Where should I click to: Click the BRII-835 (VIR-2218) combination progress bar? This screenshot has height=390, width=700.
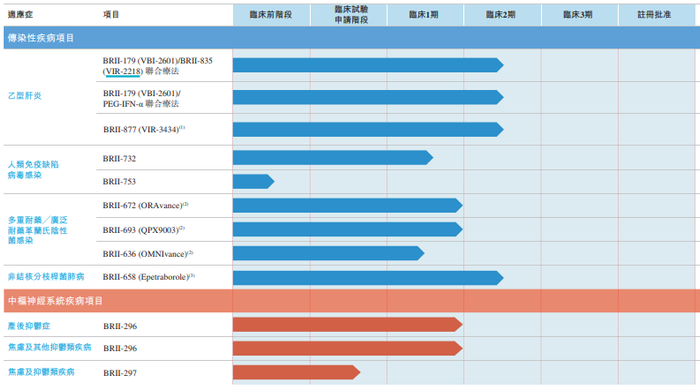368,65
